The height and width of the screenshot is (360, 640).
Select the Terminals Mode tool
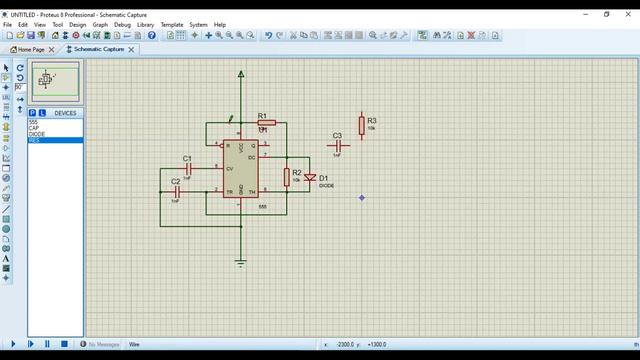[x=6, y=138]
